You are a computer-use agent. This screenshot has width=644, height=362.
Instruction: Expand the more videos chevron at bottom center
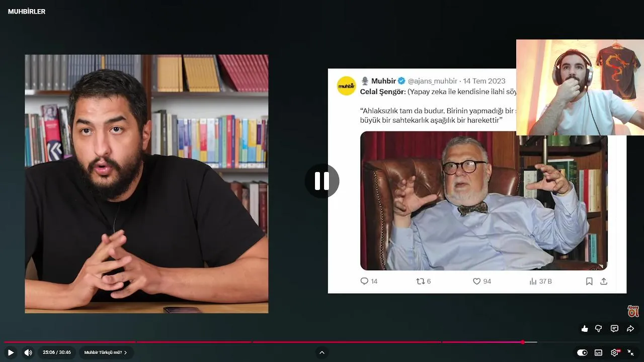pyautogui.click(x=322, y=352)
